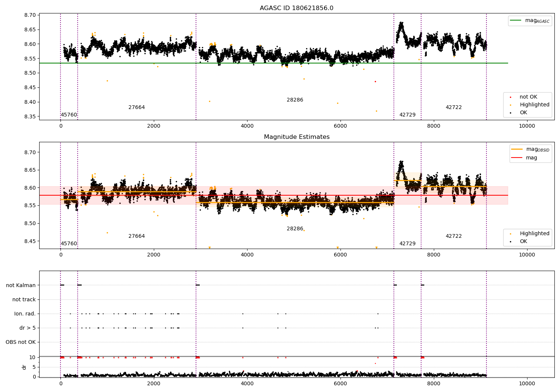The height and width of the screenshot is (392, 560).
Task: Click x-tick 0 under the bottom plot
Action: point(60,384)
